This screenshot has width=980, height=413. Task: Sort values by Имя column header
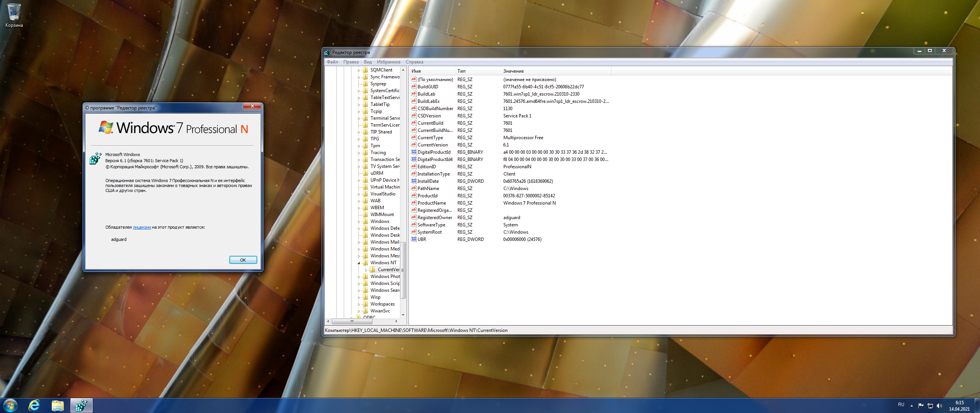(x=431, y=71)
